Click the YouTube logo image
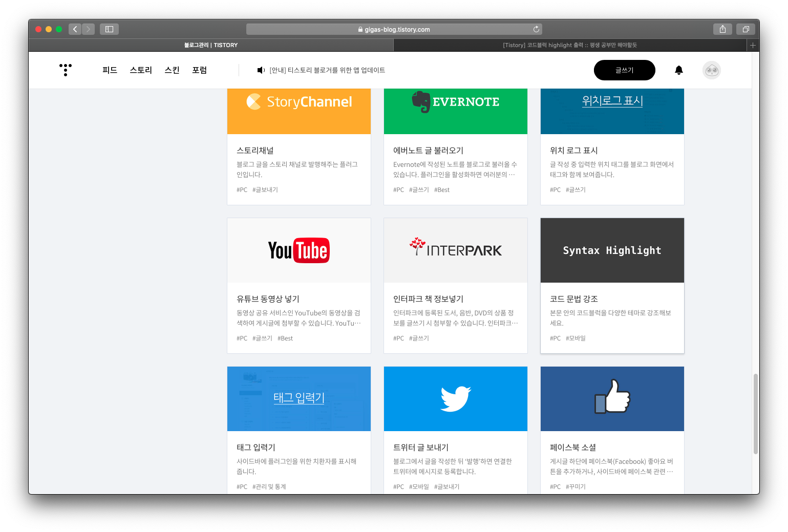This screenshot has height=532, width=788. 299,250
